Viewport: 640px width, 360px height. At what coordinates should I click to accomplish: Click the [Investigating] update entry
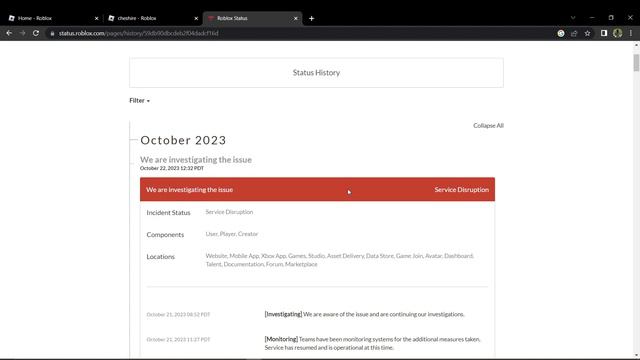[364, 314]
